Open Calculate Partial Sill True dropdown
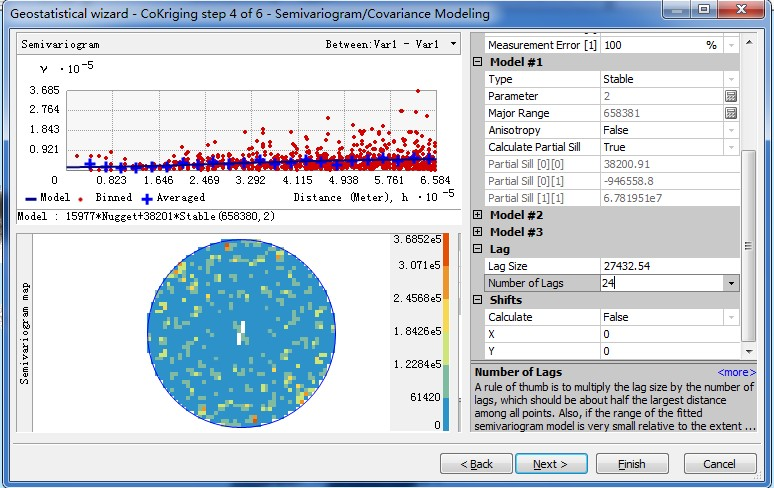 pos(731,147)
